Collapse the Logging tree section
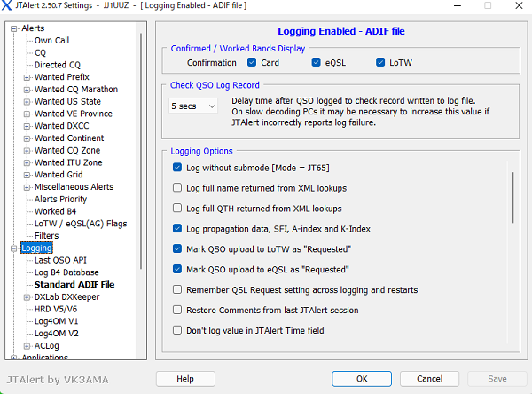The image size is (532, 394). 14,248
